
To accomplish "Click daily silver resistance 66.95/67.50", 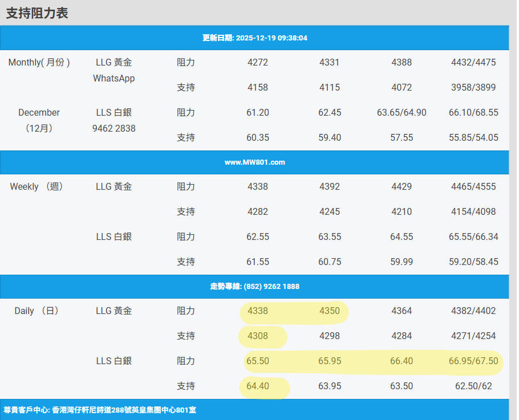I will 473,361.
